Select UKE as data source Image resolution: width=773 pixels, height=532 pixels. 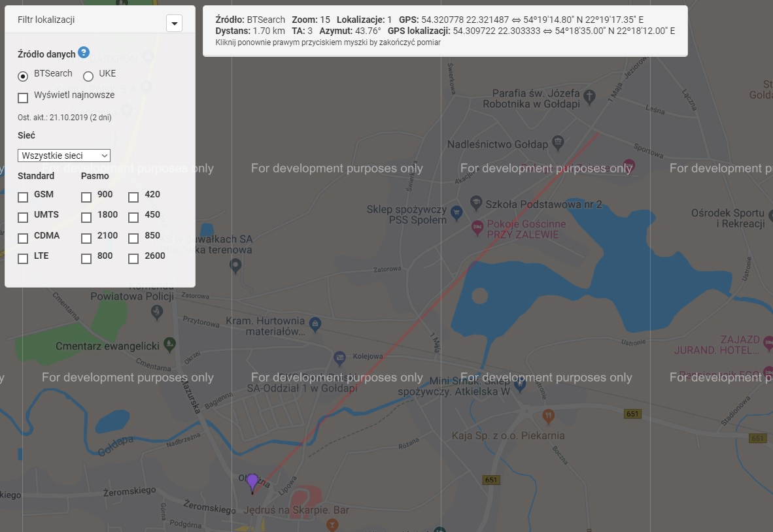coord(88,76)
